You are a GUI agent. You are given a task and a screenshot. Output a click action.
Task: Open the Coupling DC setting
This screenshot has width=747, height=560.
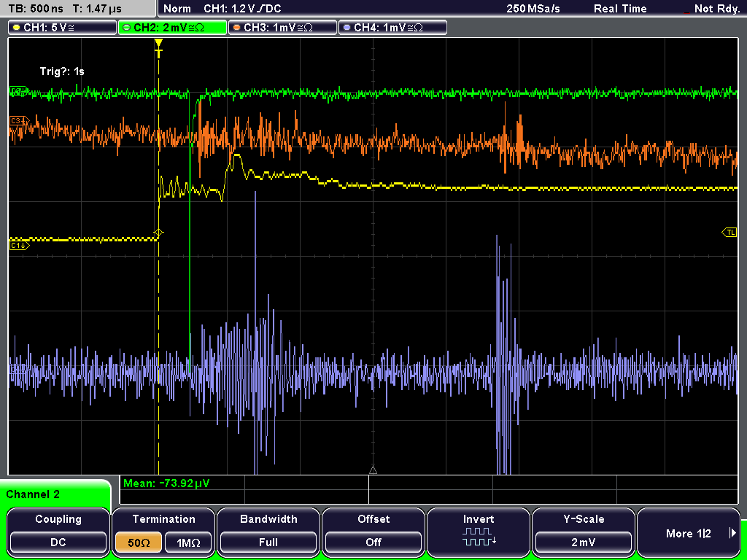58,532
